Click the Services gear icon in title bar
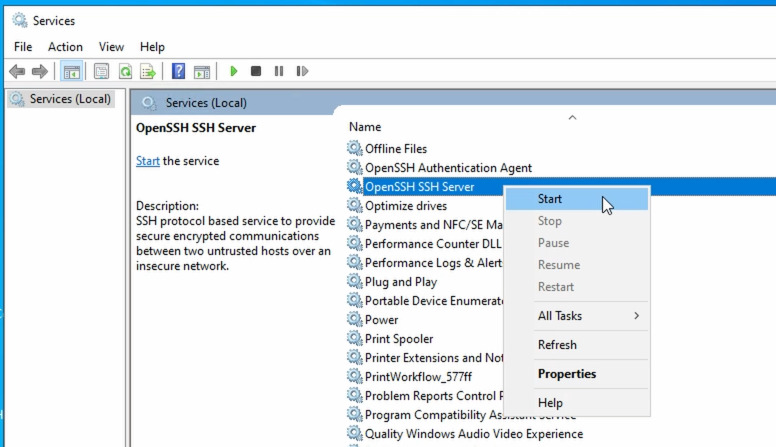Image resolution: width=776 pixels, height=447 pixels. (20, 20)
